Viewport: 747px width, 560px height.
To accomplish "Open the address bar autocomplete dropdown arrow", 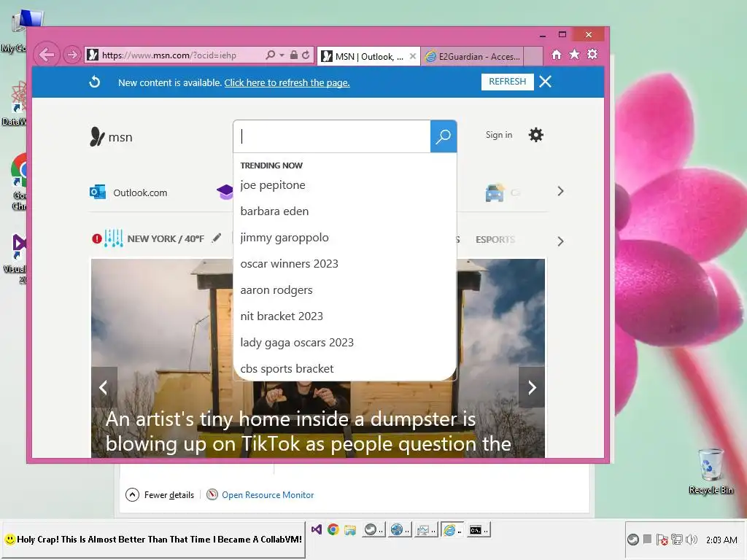I will [282, 55].
